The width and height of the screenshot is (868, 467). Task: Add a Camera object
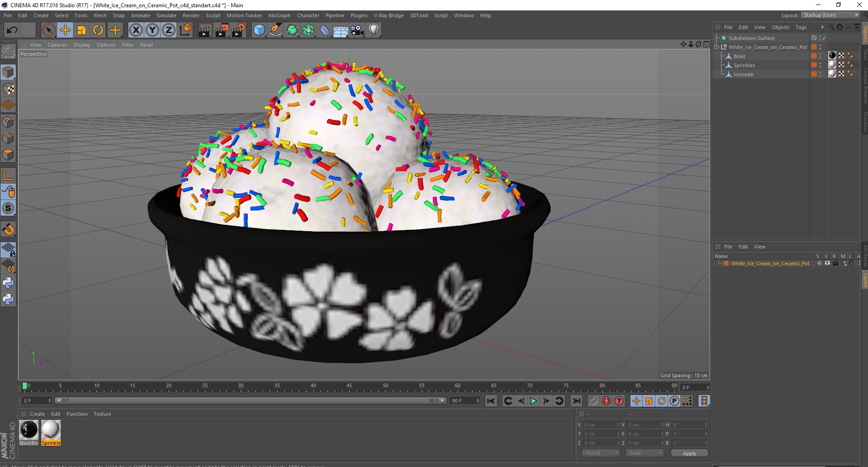tap(357, 30)
